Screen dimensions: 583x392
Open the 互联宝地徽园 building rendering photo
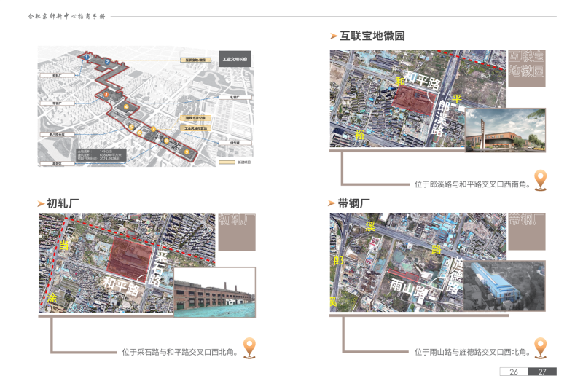click(x=505, y=130)
